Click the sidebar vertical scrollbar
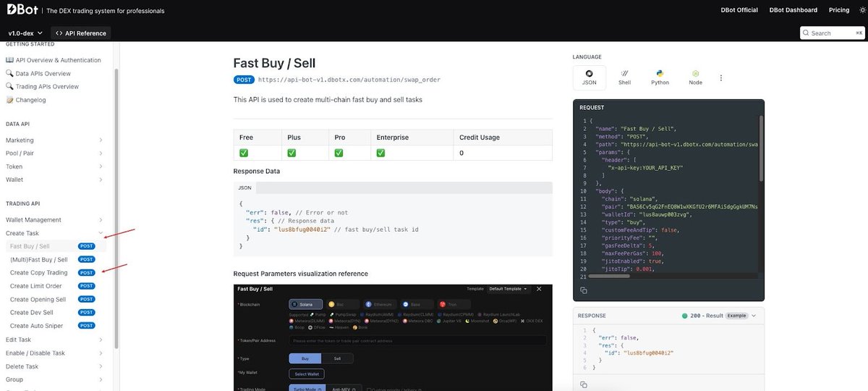This screenshot has height=391, width=868. click(x=116, y=210)
